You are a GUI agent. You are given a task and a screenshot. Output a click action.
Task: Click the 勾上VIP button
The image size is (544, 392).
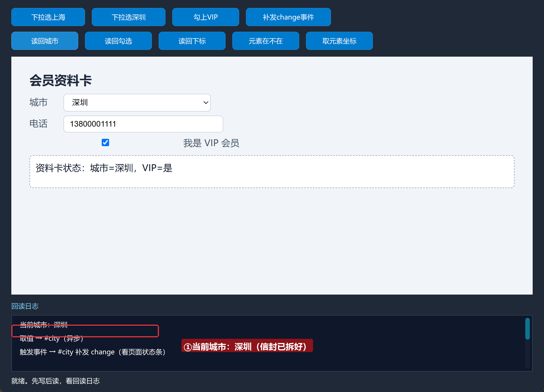pos(206,17)
